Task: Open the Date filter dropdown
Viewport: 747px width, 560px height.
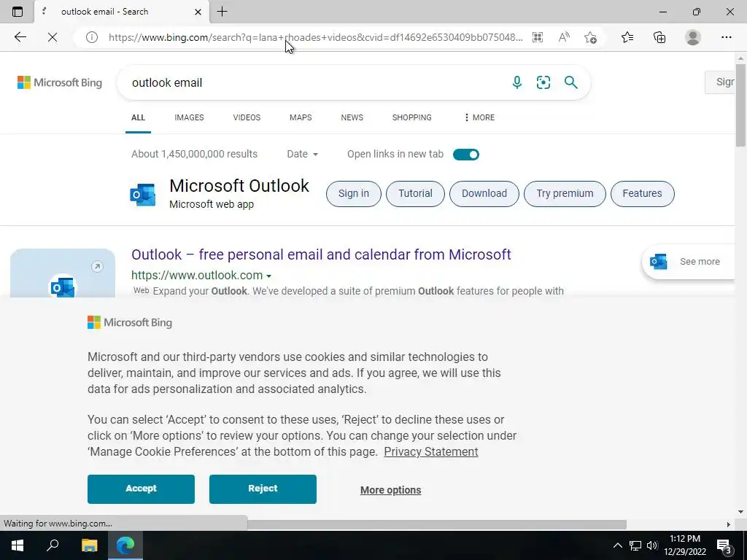Action: pos(303,155)
